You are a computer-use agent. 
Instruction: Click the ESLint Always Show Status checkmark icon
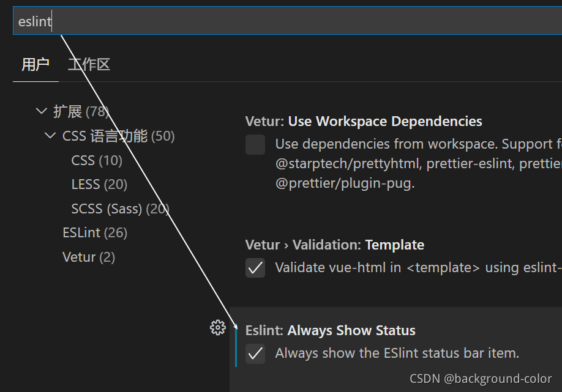click(255, 353)
